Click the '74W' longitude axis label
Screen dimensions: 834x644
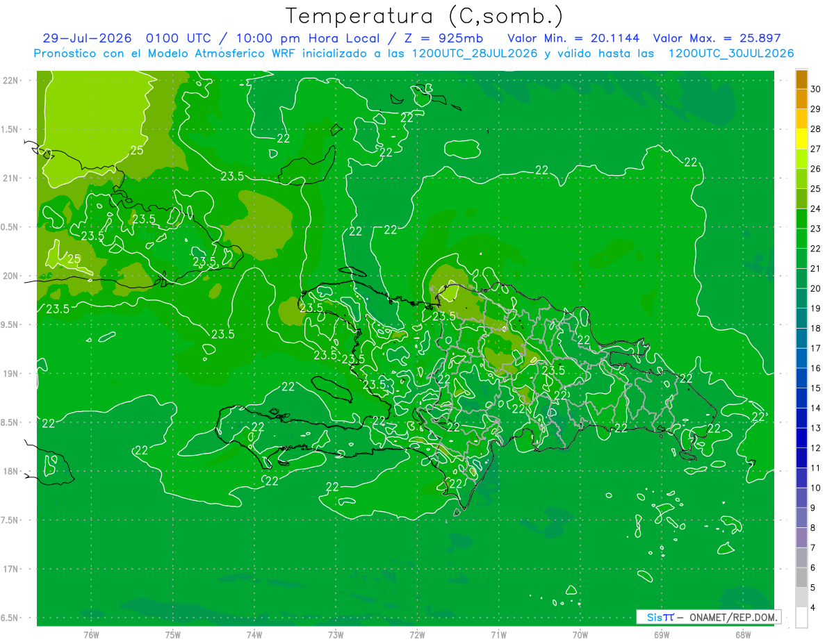[x=254, y=634]
